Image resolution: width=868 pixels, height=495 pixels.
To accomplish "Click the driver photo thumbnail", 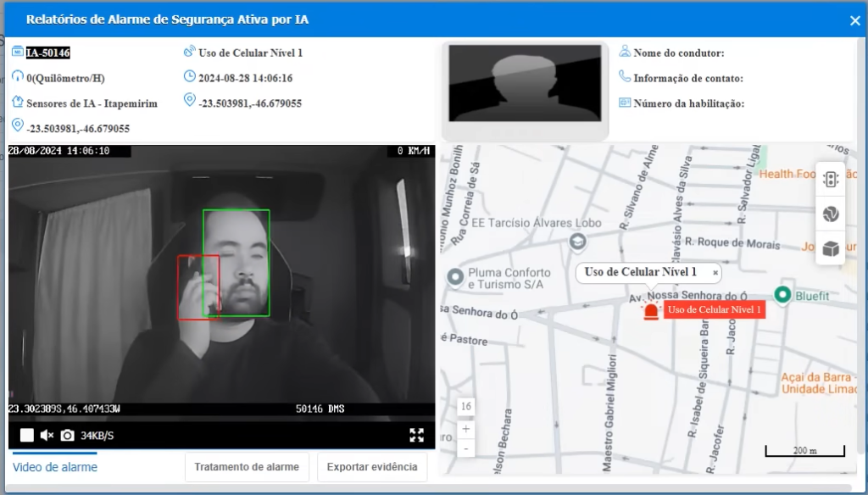I will pyautogui.click(x=525, y=83).
